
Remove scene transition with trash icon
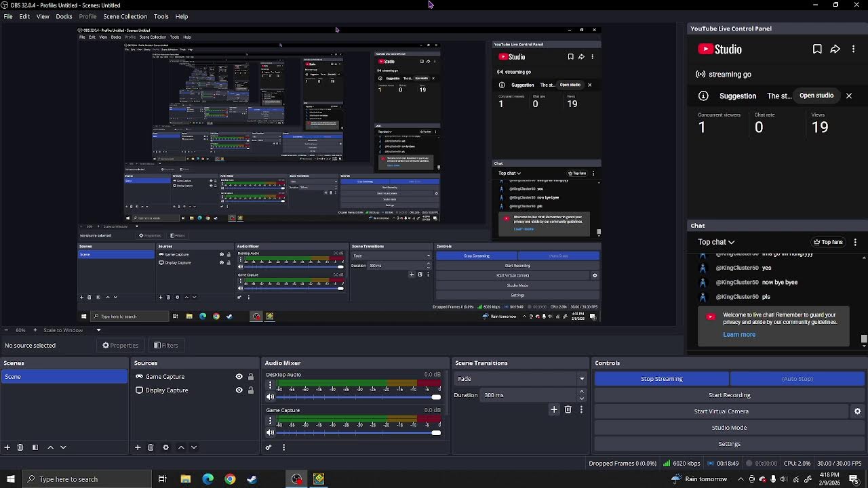(x=568, y=409)
